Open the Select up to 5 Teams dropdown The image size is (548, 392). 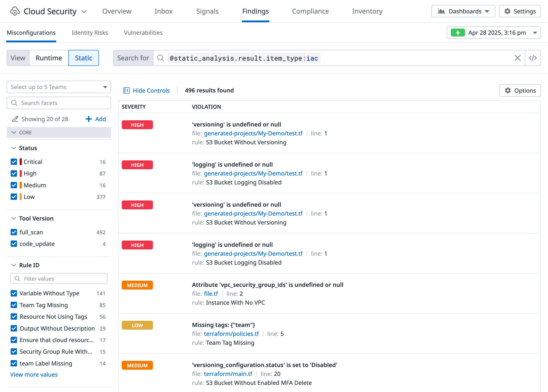click(x=59, y=87)
